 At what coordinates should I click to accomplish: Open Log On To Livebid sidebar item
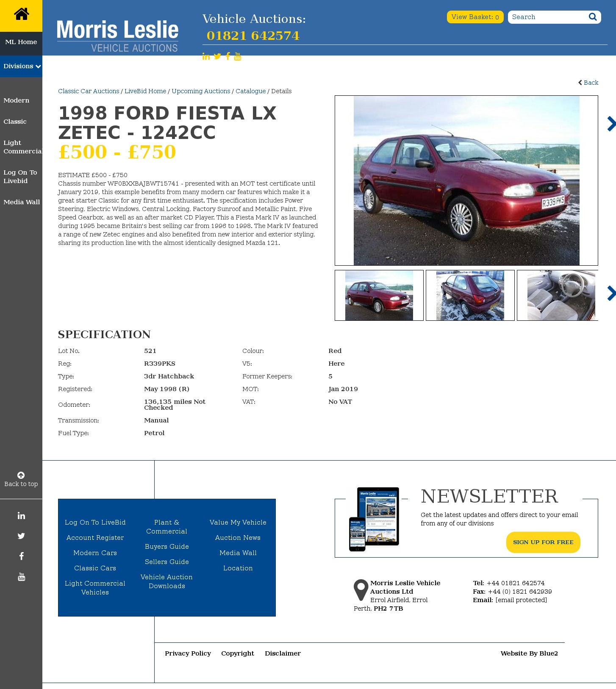pyautogui.click(x=20, y=177)
